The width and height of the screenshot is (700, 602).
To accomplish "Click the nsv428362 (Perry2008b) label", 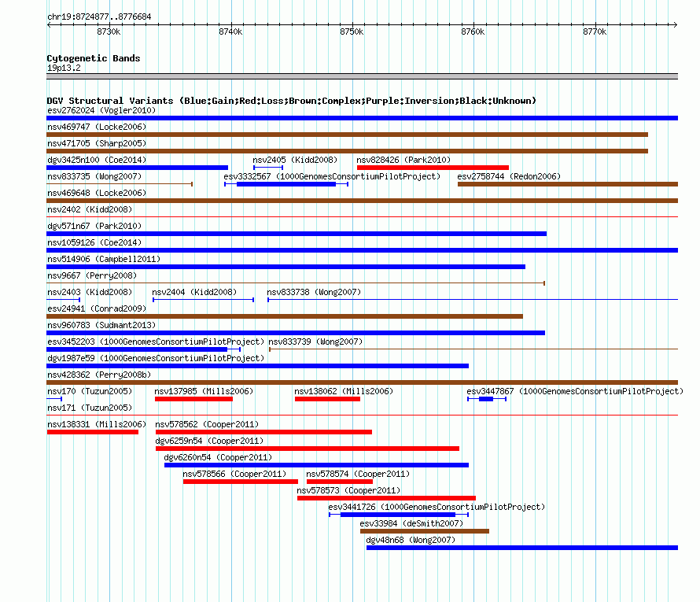I will (99, 375).
